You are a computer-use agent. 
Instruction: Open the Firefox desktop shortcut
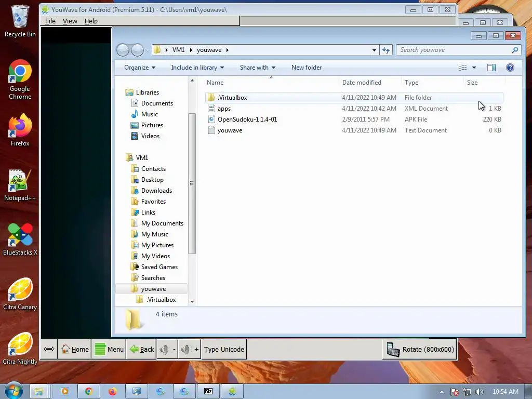pyautogui.click(x=20, y=130)
